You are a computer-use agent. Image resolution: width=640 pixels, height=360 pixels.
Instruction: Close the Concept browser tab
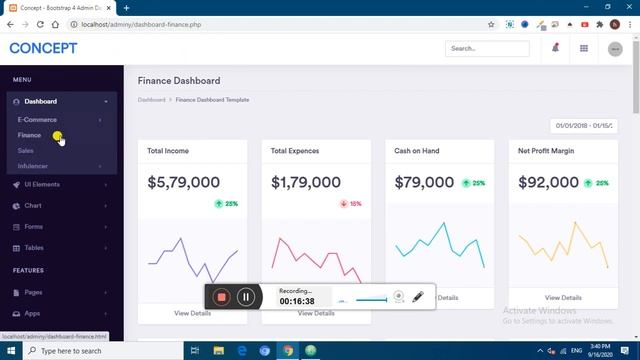[x=109, y=8]
